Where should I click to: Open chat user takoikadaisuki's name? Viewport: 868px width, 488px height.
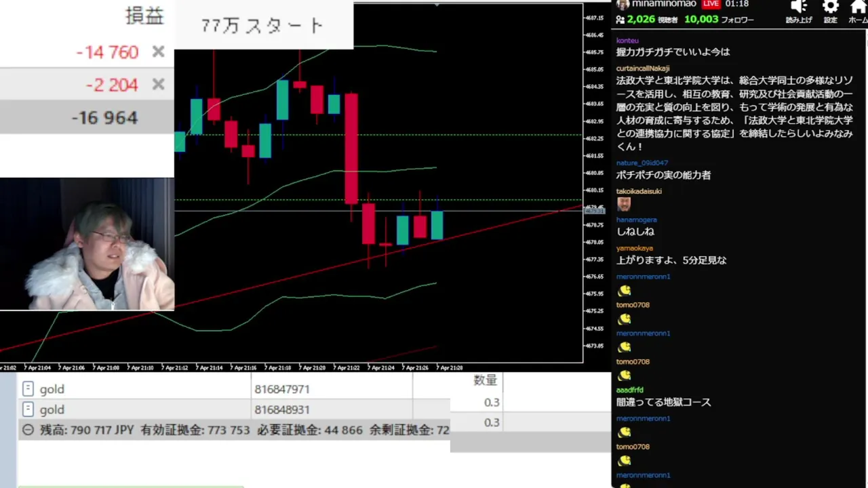pyautogui.click(x=639, y=191)
